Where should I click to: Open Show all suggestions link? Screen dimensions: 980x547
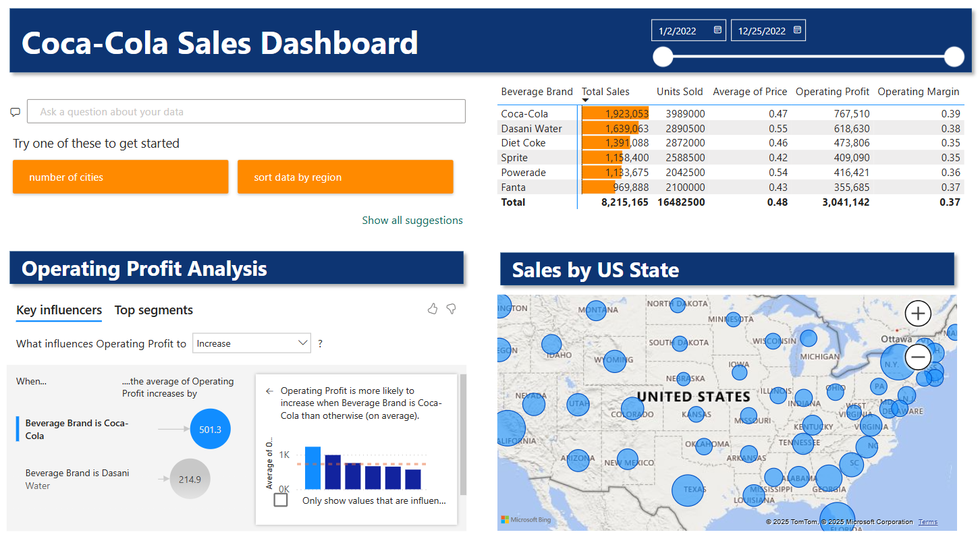412,220
